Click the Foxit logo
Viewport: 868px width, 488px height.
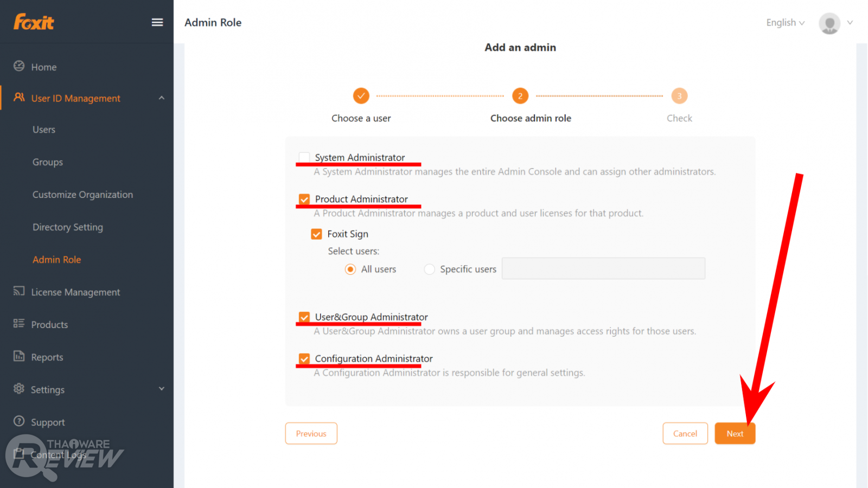(x=34, y=22)
